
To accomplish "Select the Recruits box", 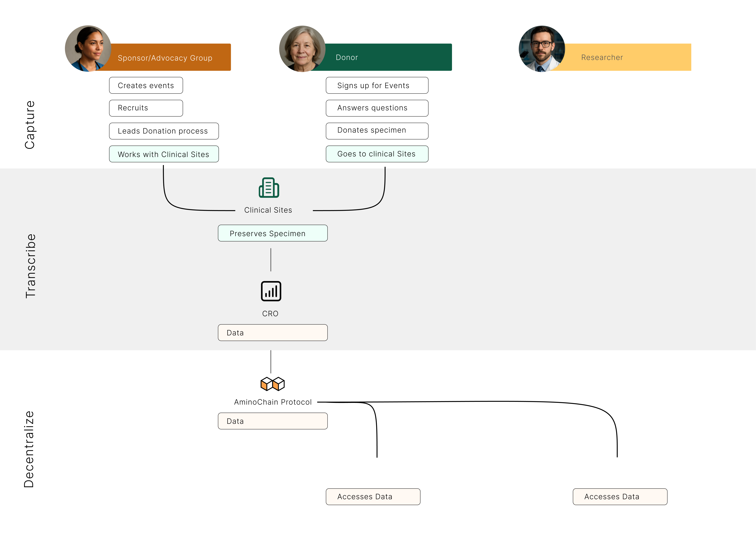I will [x=146, y=108].
